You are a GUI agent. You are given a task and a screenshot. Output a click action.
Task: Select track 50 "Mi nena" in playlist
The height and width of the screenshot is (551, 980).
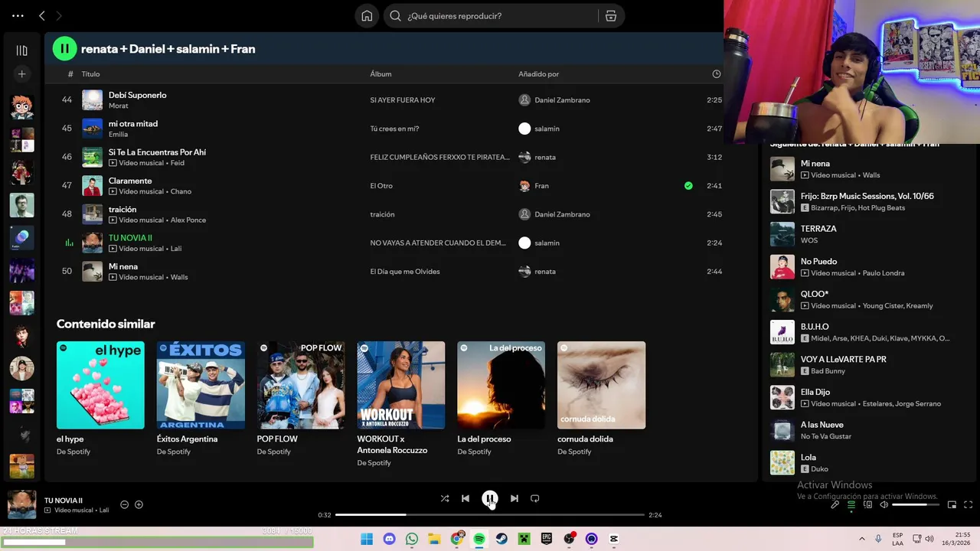[x=123, y=266]
